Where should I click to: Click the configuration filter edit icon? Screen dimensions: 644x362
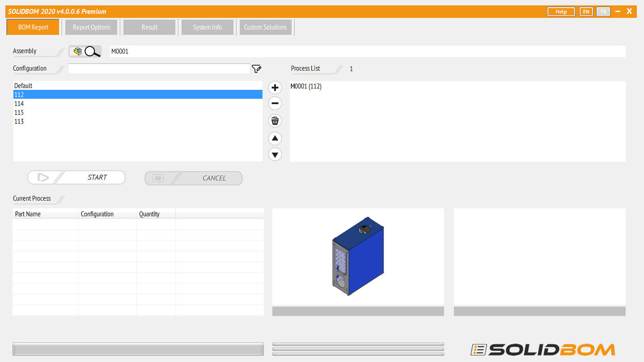[256, 69]
